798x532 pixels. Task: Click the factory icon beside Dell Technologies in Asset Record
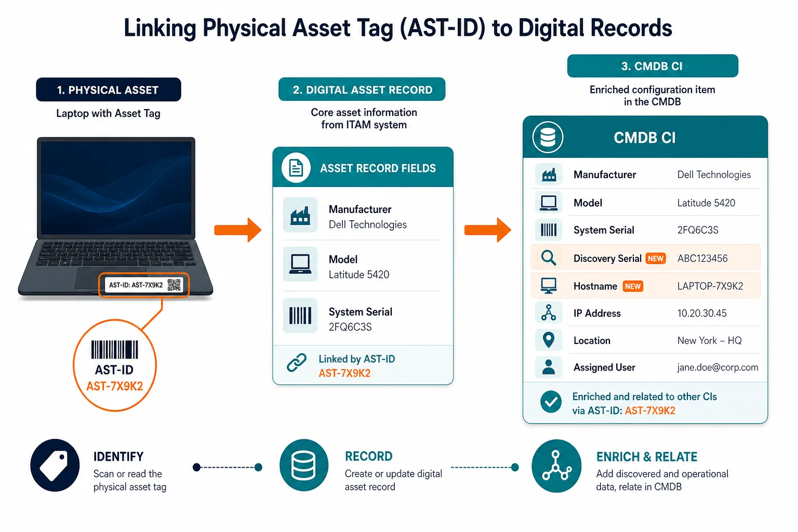click(300, 215)
